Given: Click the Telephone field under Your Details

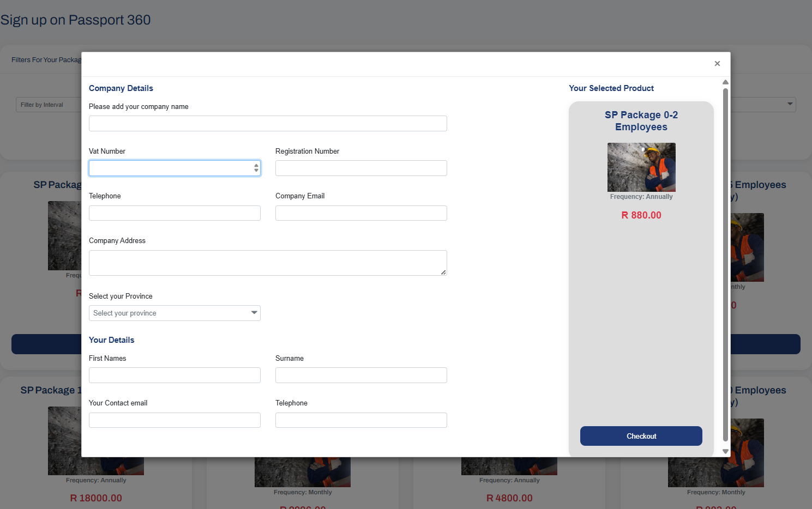Looking at the screenshot, I should tap(361, 420).
